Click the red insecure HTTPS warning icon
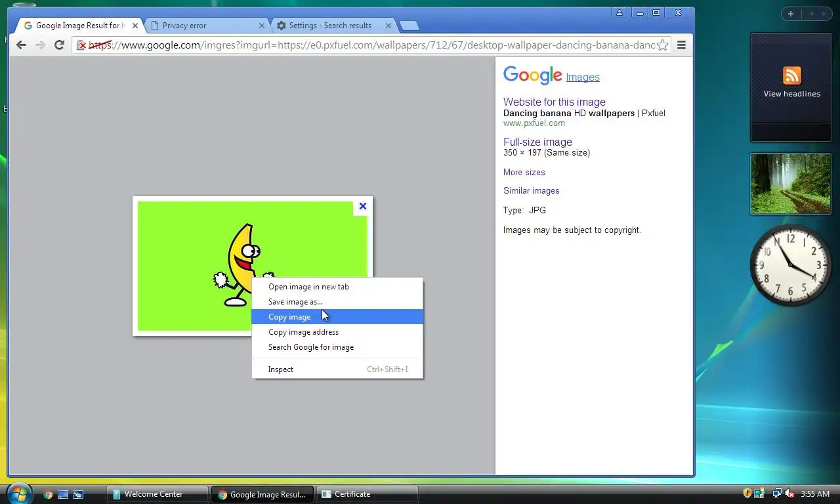The image size is (840, 504). coord(82,45)
